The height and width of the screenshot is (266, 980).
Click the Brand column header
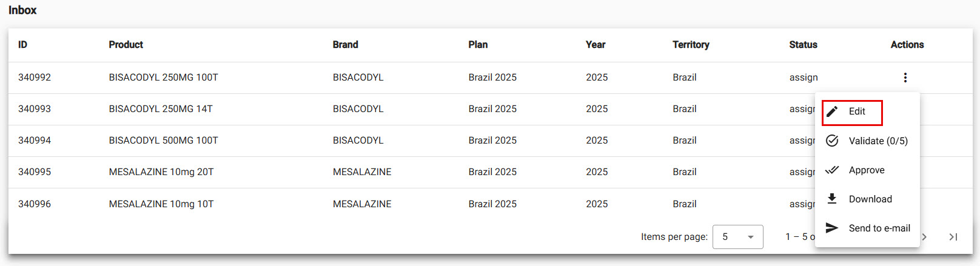click(x=345, y=45)
